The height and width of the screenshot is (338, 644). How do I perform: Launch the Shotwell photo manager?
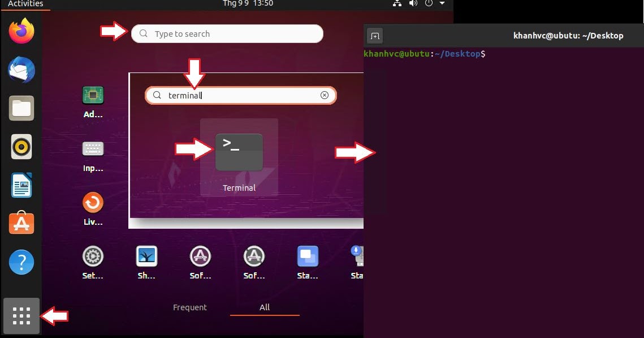coord(146,256)
